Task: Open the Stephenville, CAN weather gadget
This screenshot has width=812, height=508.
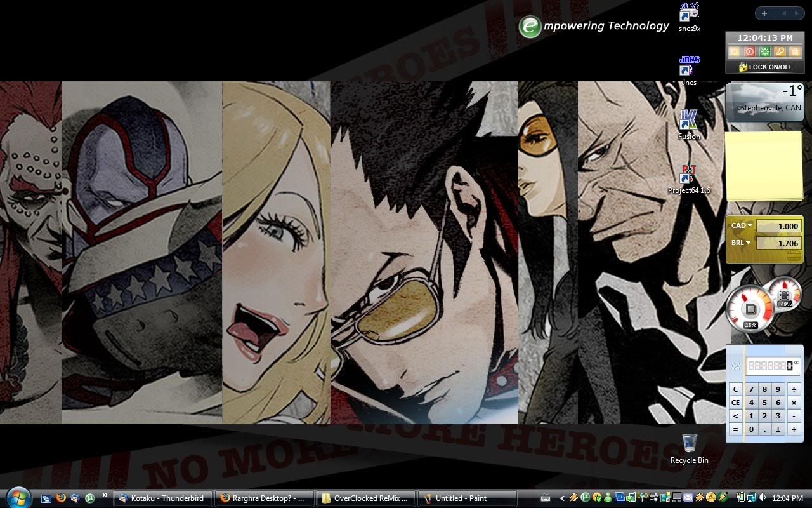Action: coord(764,102)
